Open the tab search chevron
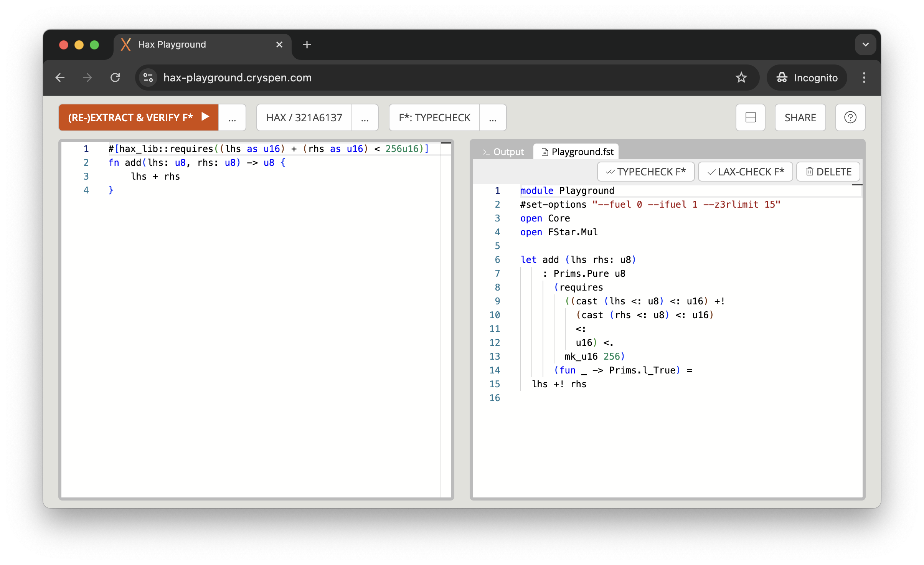The width and height of the screenshot is (924, 565). click(x=865, y=45)
